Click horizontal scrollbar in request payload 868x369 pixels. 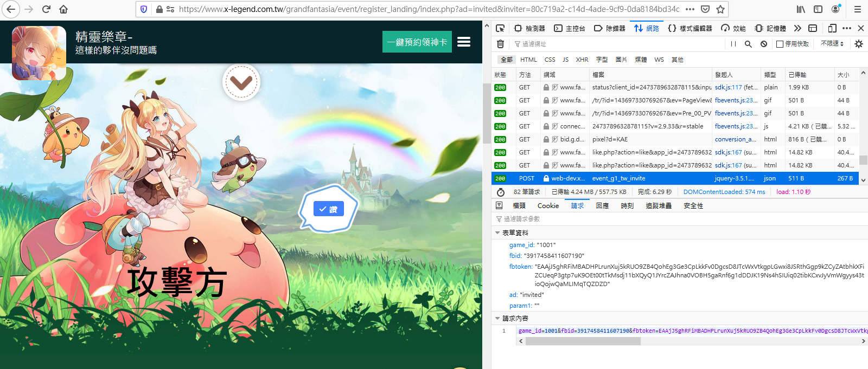point(583,341)
